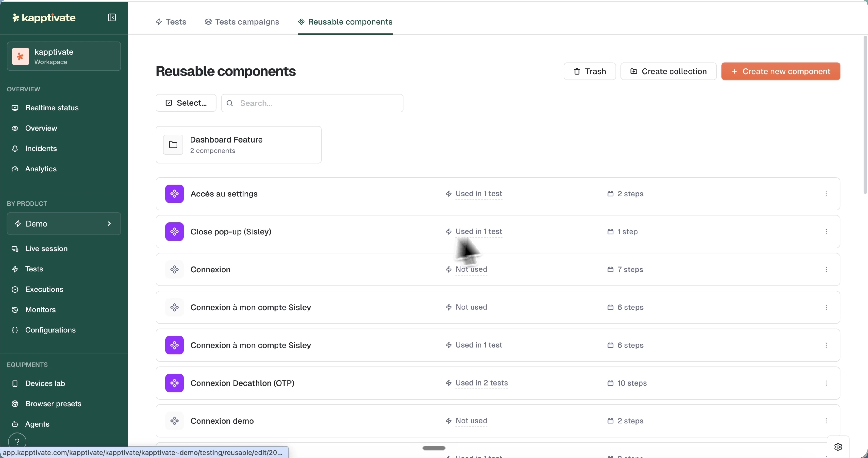Toggle the Select... selection mode
This screenshot has height=458, width=868.
[186, 103]
